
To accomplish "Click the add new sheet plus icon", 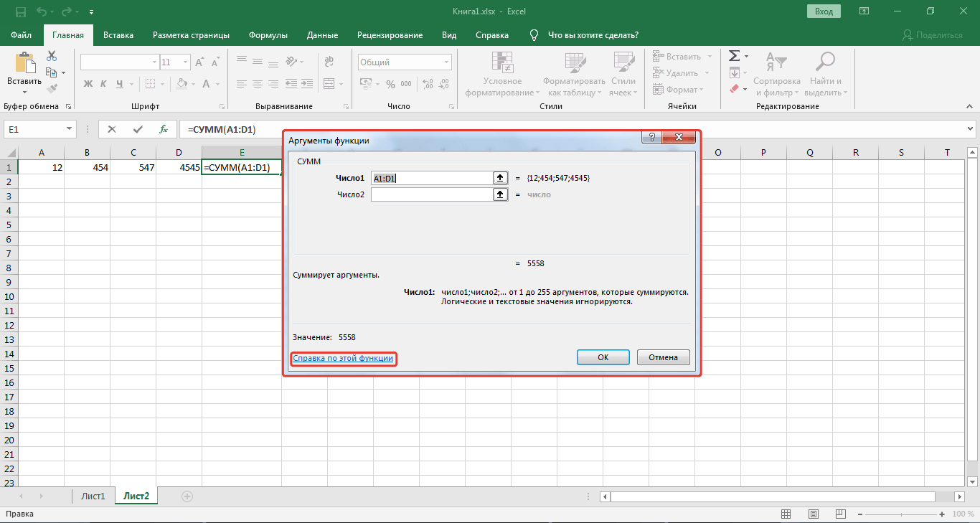I will [x=187, y=496].
